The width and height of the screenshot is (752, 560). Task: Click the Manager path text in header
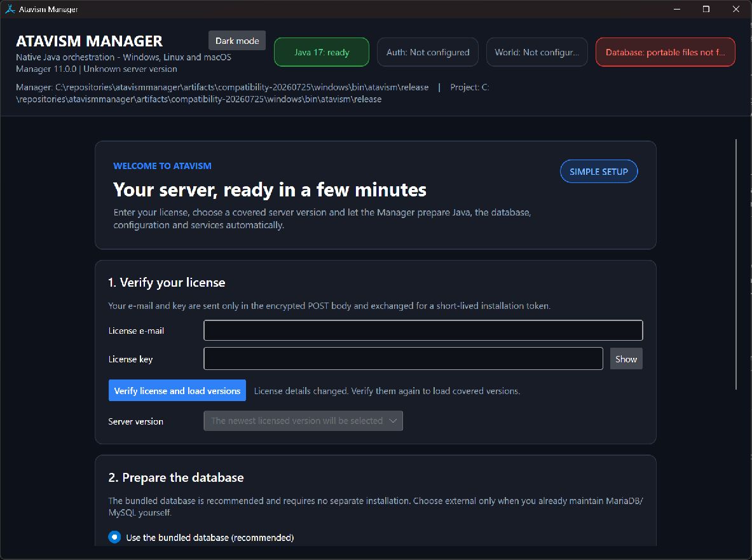tap(222, 87)
